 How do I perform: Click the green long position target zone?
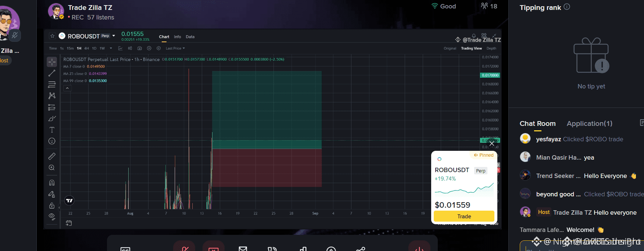click(267, 110)
